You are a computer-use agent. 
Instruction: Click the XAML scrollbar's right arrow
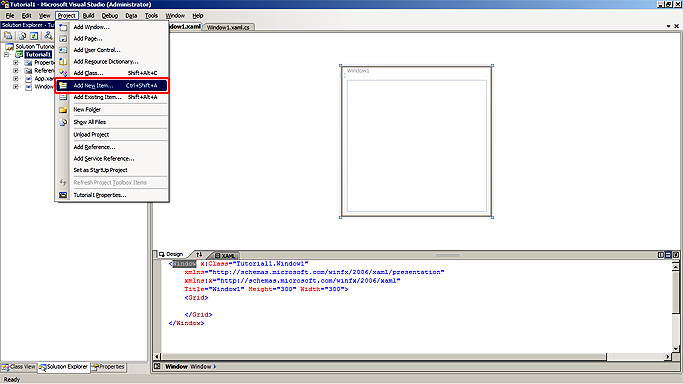coord(668,357)
